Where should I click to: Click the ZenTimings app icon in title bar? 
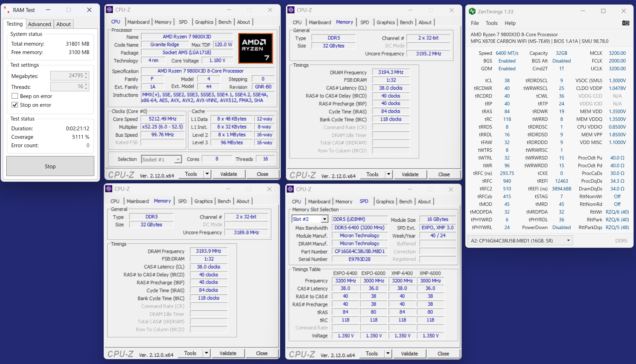pyautogui.click(x=472, y=11)
